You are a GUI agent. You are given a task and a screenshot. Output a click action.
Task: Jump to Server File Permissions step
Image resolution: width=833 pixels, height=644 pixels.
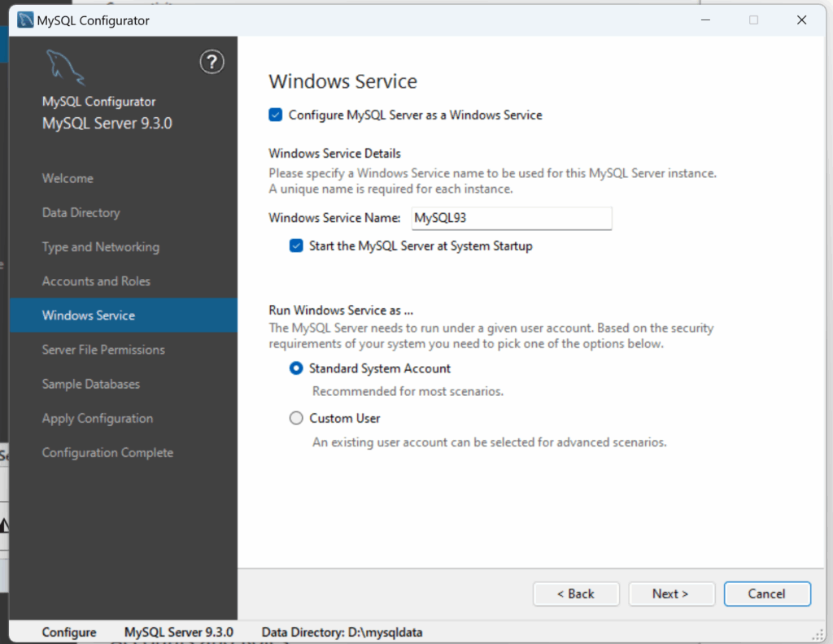click(x=103, y=350)
